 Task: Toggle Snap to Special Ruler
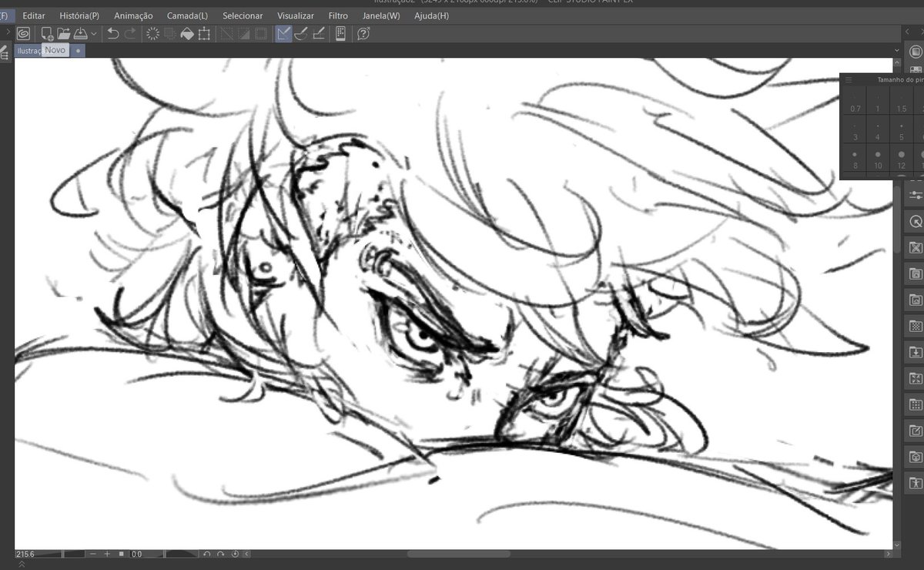click(x=301, y=34)
